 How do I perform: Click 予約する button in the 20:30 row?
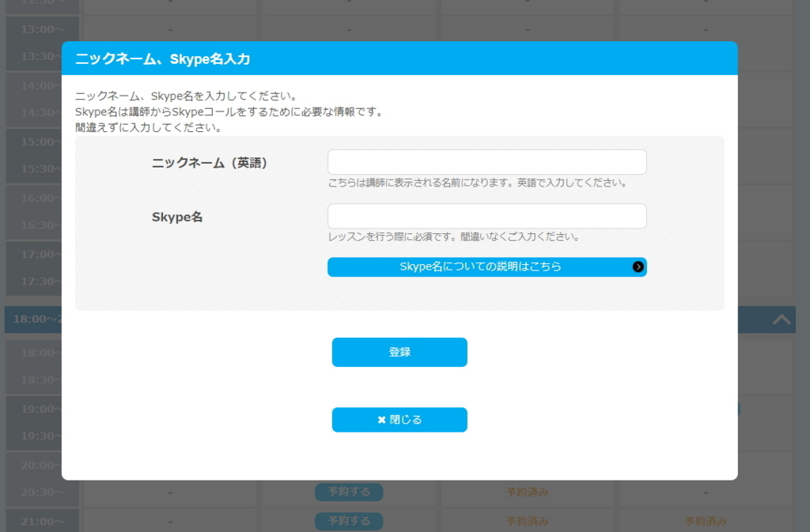349,492
